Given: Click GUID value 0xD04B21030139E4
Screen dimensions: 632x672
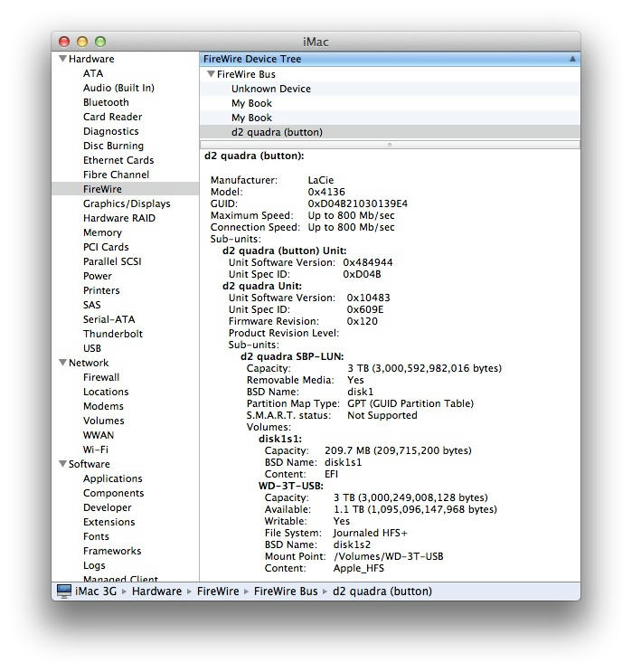Looking at the screenshot, I should pos(357,203).
